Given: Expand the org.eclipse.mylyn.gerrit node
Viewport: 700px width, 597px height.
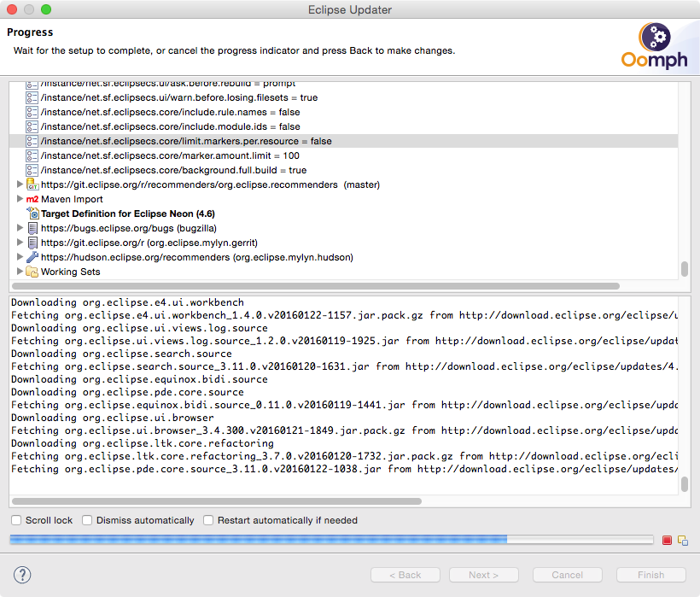Looking at the screenshot, I should point(20,242).
